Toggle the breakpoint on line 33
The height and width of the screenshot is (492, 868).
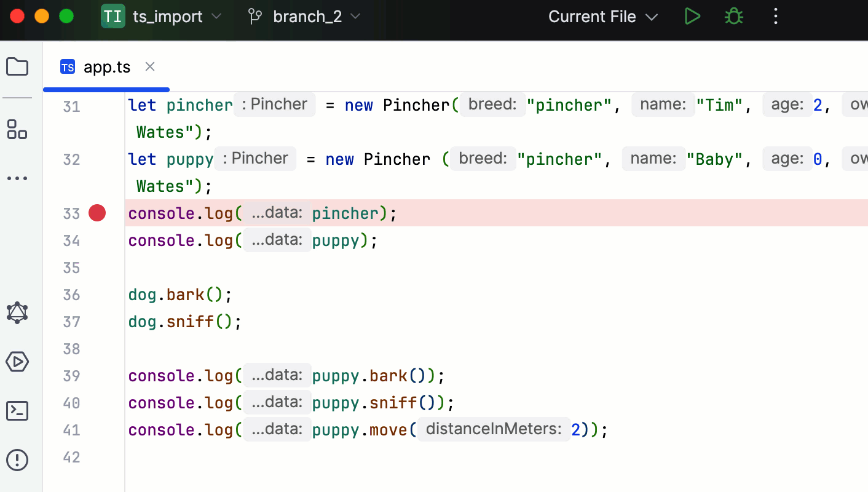97,213
